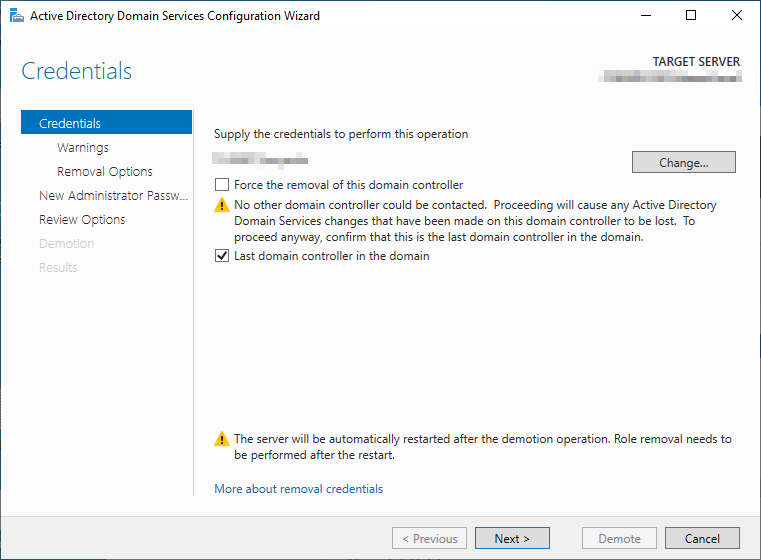Viewport: 761px width, 560px height.
Task: Click 'server will be automatically restarted' notice text
Action: tap(482, 446)
